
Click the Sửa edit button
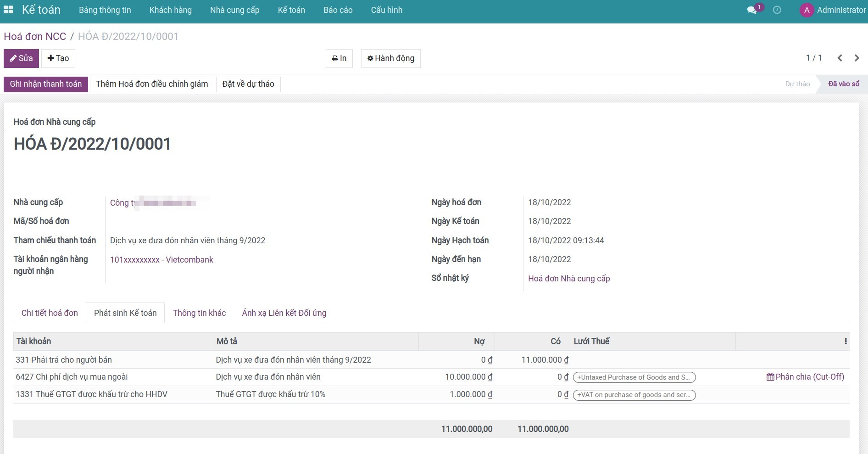pyautogui.click(x=21, y=58)
